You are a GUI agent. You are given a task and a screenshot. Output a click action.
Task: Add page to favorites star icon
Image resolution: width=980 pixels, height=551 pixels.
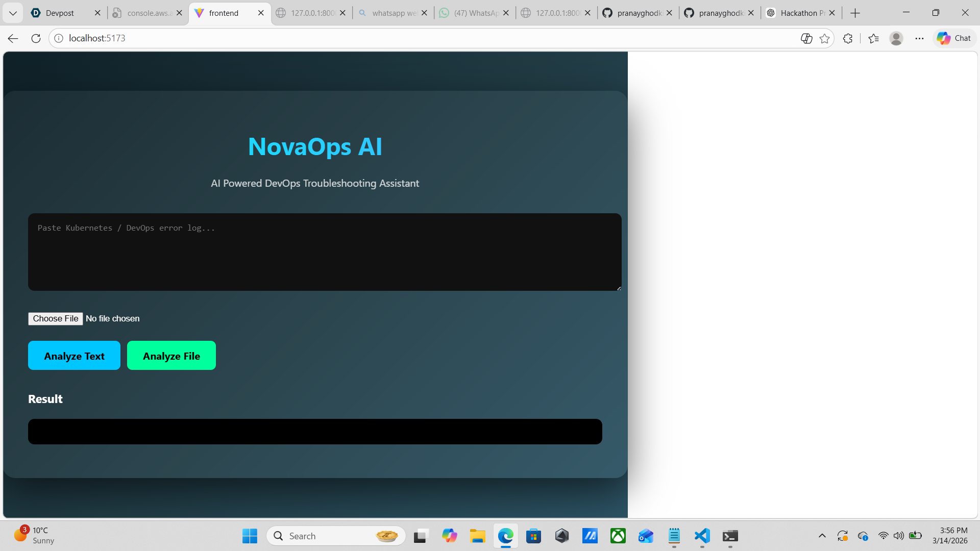pyautogui.click(x=824, y=38)
